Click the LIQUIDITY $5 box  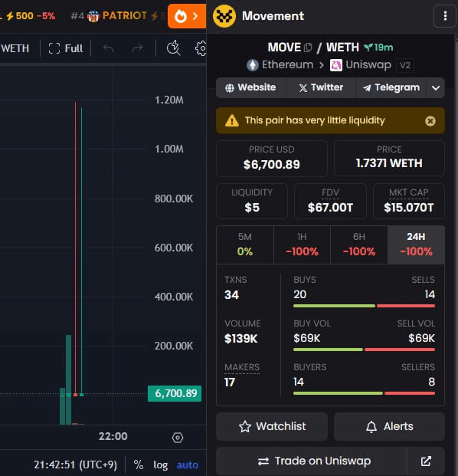tap(252, 201)
